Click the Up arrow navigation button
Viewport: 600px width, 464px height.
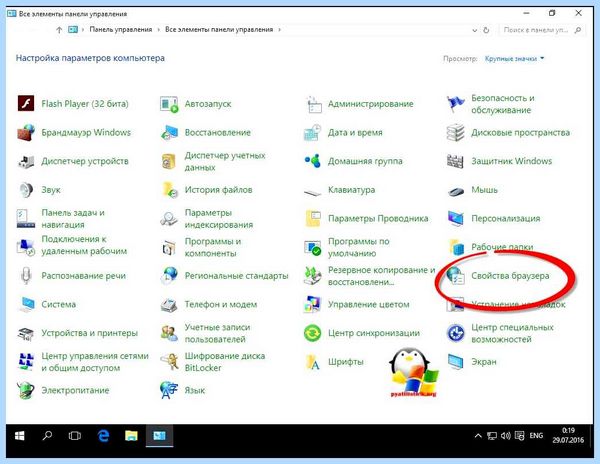coord(59,30)
